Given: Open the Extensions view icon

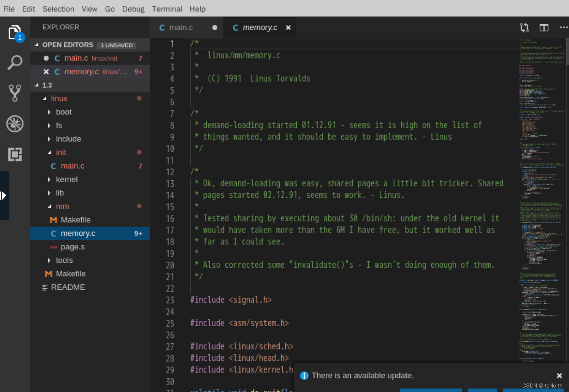Looking at the screenshot, I should pyautogui.click(x=15, y=154).
